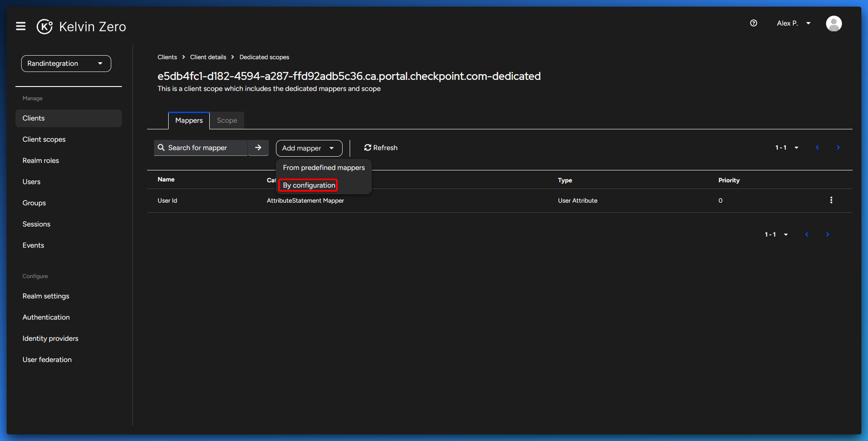Image resolution: width=868 pixels, height=441 pixels.
Task: Choose From predefined mappers option
Action: point(324,168)
